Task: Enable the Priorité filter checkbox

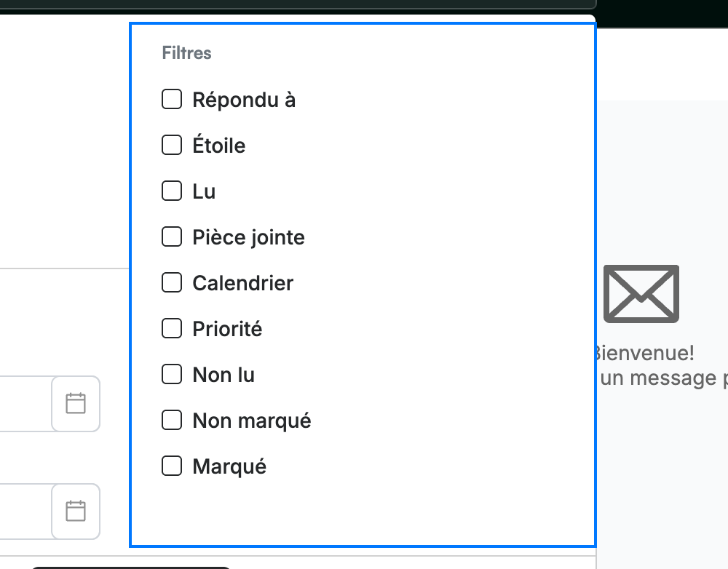Action: (x=172, y=329)
